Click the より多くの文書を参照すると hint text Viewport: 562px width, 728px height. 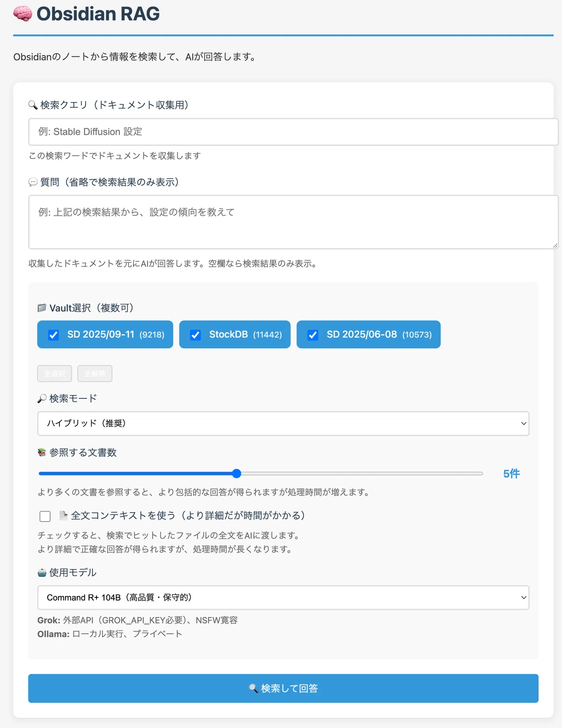[205, 492]
